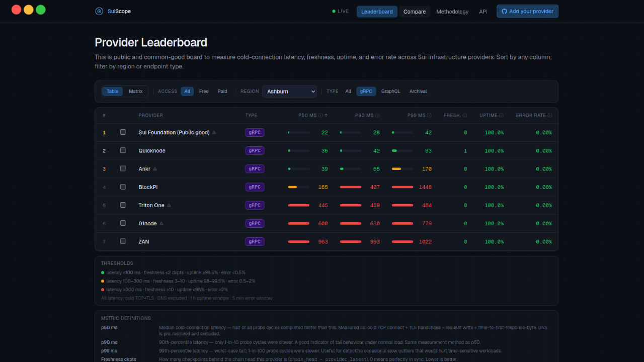The width and height of the screenshot is (644, 362).
Task: Click the GitHub icon in Add your provider
Action: click(x=504, y=11)
